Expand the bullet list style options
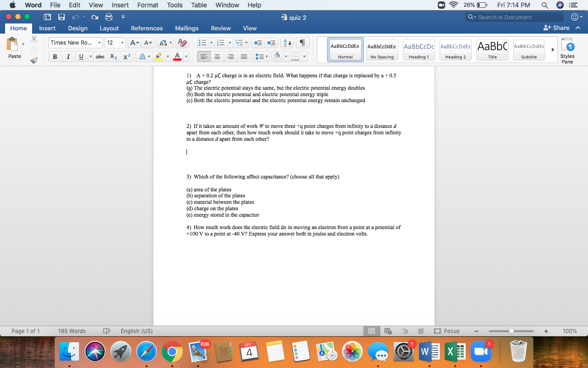588x368 pixels. coord(210,42)
